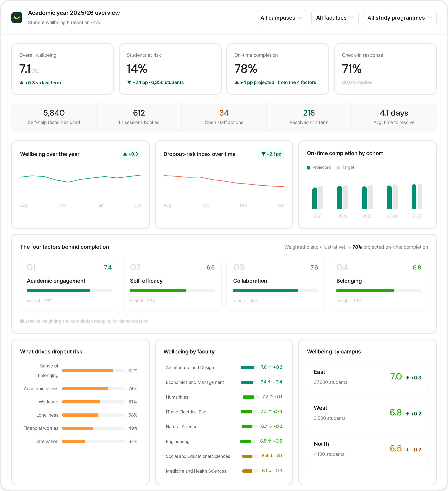Image resolution: width=448 pixels, height=491 pixels.
Task: Click the Self-efficacy progress bar
Action: point(172,290)
